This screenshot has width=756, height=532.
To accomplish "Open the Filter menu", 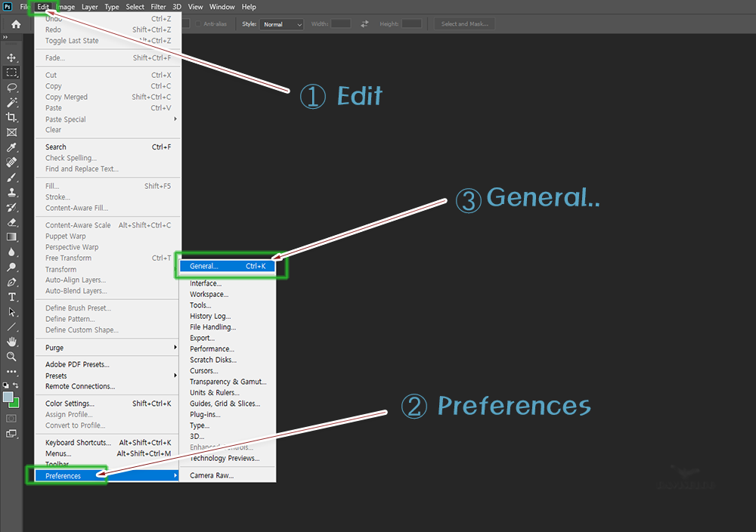I will pyautogui.click(x=158, y=7).
